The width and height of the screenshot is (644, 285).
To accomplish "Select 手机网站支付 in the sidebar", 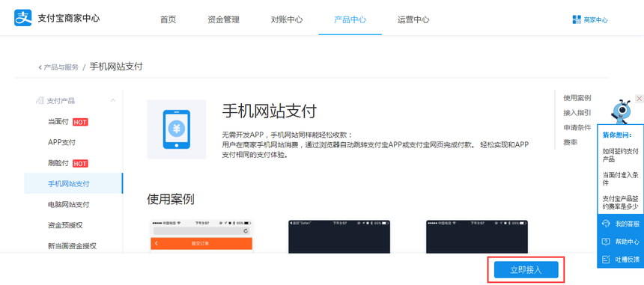I will [x=73, y=184].
